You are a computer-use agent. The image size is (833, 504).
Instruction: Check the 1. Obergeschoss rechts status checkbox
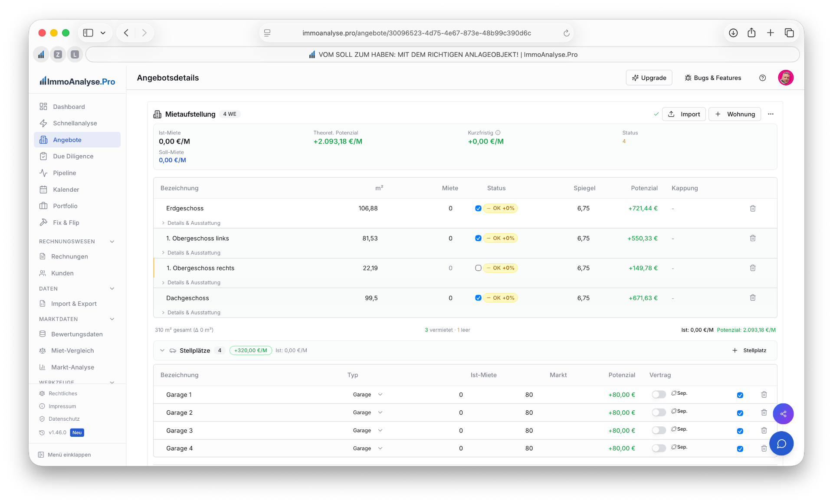(x=478, y=268)
